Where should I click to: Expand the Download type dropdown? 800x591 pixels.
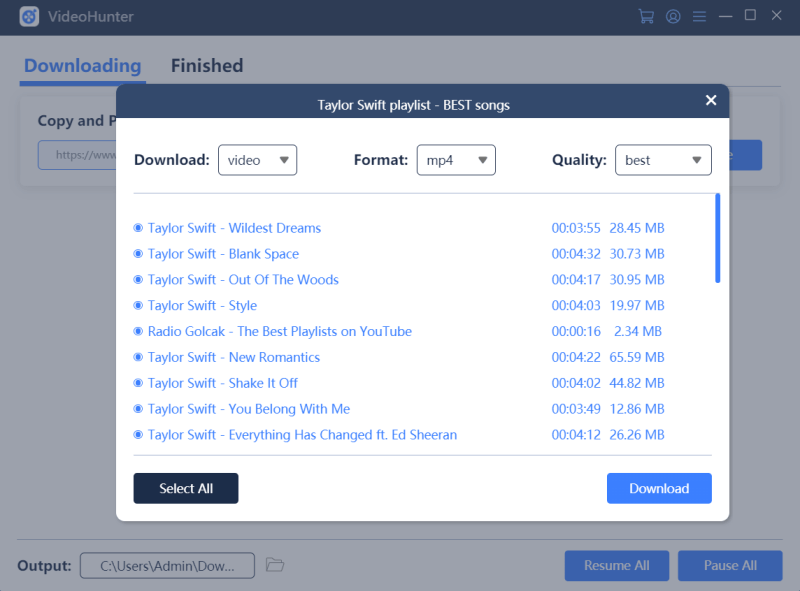pyautogui.click(x=257, y=160)
